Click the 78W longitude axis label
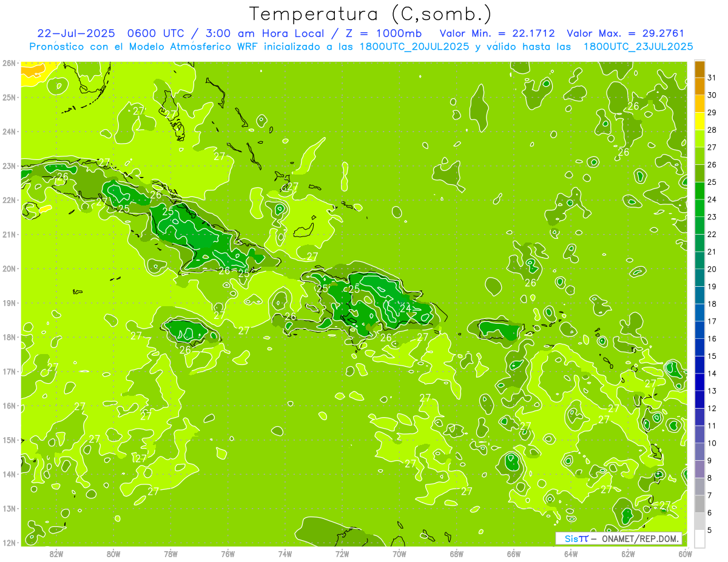 click(170, 554)
